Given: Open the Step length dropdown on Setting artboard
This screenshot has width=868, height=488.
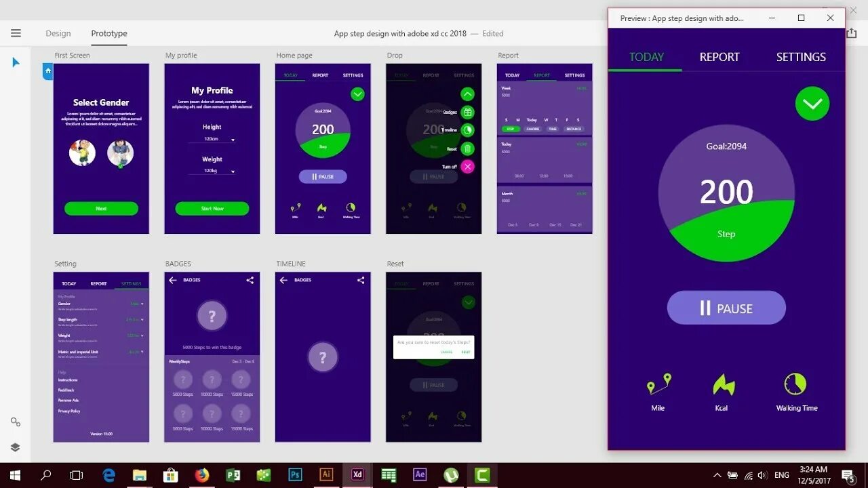Looking at the screenshot, I should (142, 319).
